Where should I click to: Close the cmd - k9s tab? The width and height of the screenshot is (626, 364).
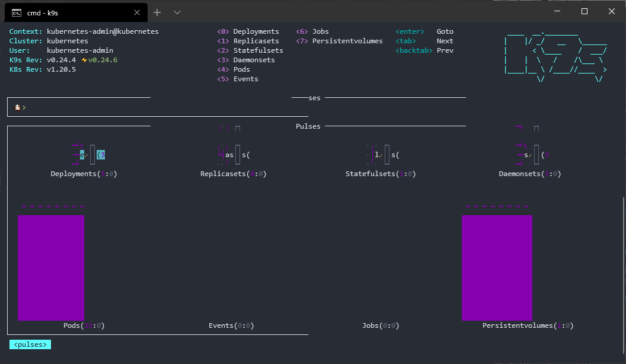coord(137,13)
